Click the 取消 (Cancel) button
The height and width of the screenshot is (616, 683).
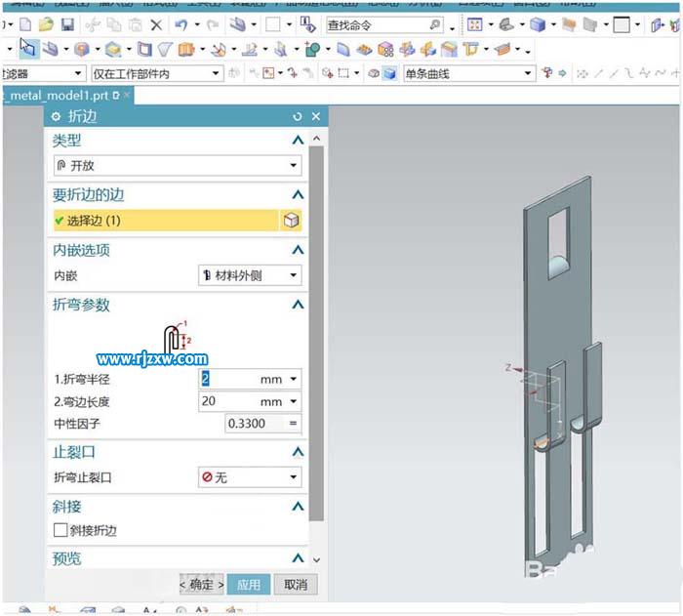[296, 585]
